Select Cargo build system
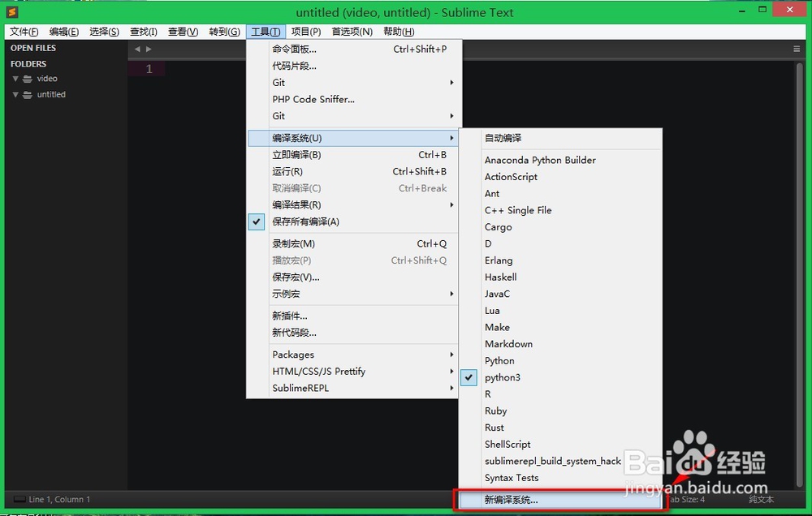 560,227
